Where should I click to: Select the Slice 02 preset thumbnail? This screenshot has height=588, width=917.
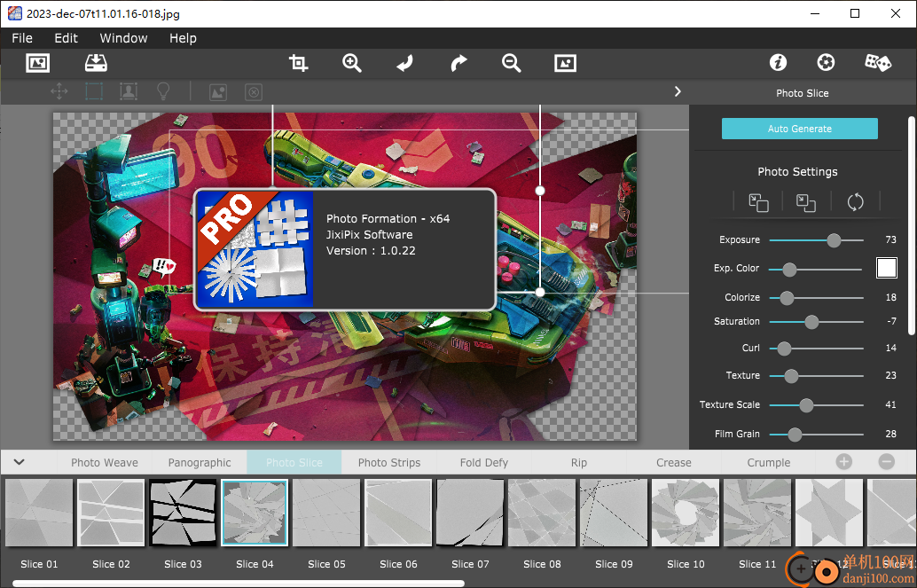click(111, 513)
